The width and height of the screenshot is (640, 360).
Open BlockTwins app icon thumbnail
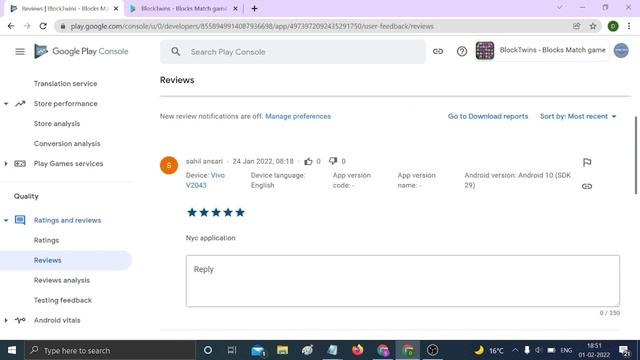coord(484,51)
